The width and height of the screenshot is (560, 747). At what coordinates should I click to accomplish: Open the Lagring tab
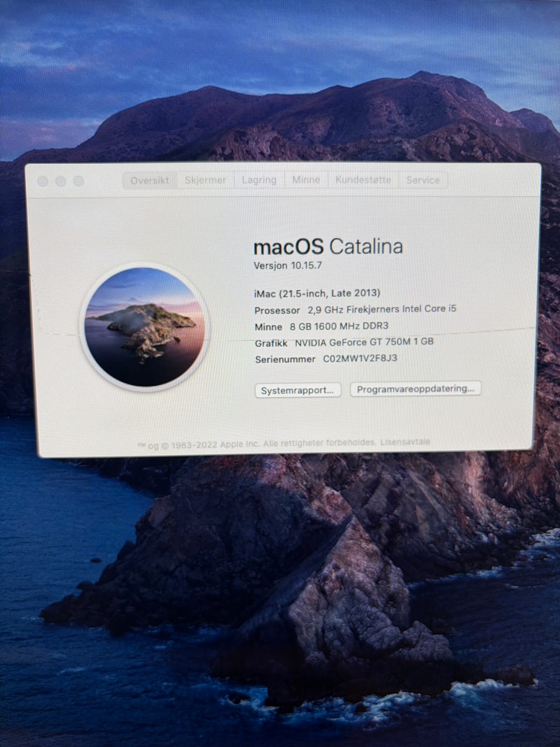(259, 180)
